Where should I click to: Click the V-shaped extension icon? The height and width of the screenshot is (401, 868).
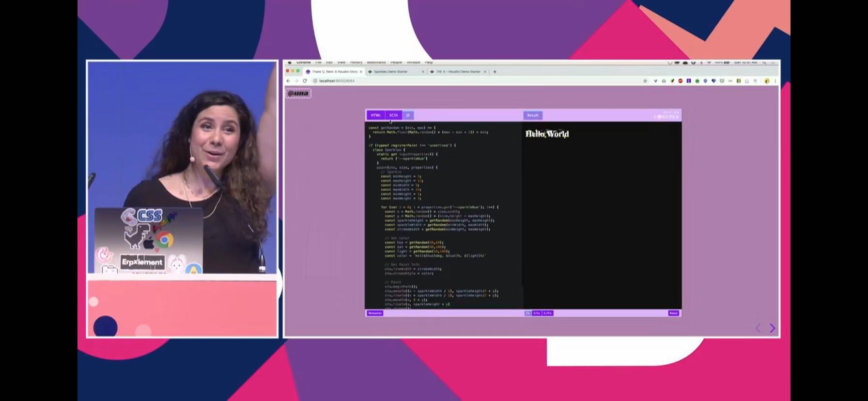click(x=655, y=81)
